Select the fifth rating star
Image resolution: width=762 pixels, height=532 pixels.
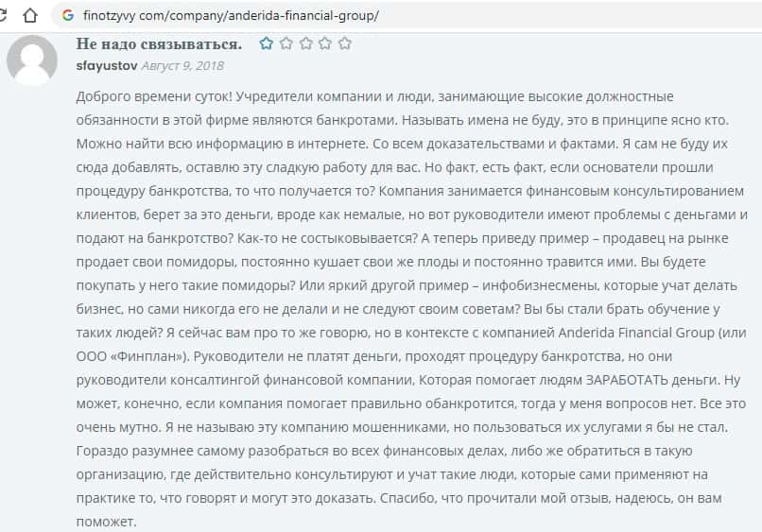click(344, 43)
